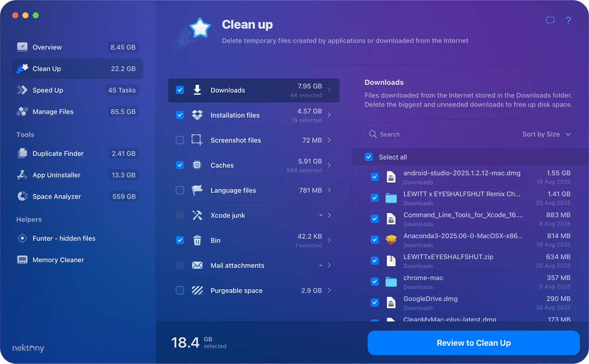Select the Command_Line_Tools_for_Xcode_16 file row

pos(470,219)
